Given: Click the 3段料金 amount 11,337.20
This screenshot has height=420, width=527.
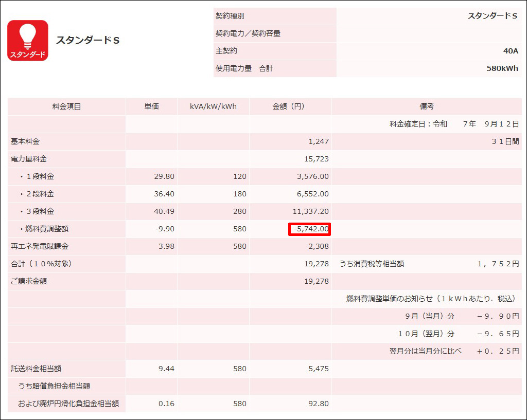Looking at the screenshot, I should 309,211.
